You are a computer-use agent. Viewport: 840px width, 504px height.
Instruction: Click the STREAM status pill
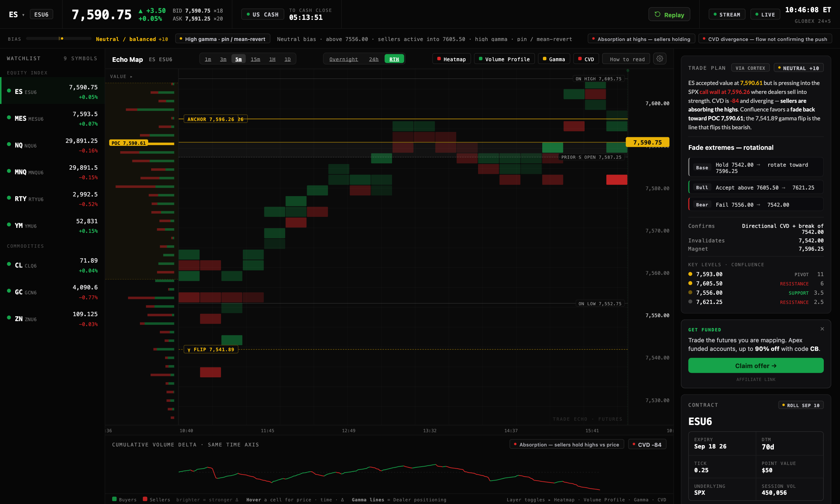[x=727, y=15]
